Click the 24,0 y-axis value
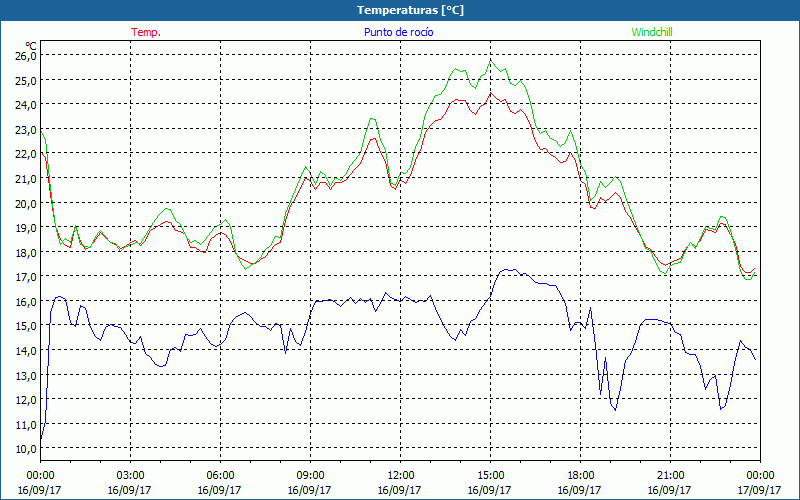The width and height of the screenshot is (800, 500). pos(26,105)
